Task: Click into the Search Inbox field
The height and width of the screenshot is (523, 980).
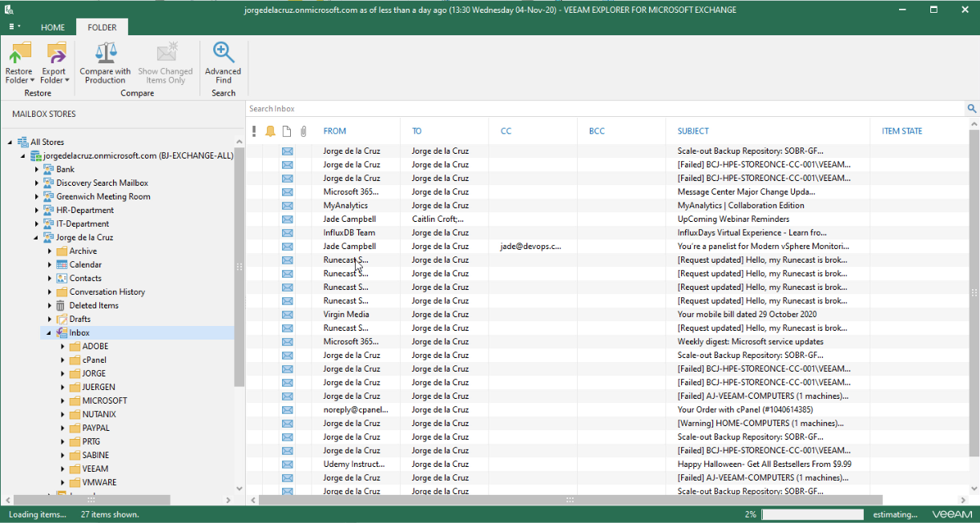Action: pos(605,109)
